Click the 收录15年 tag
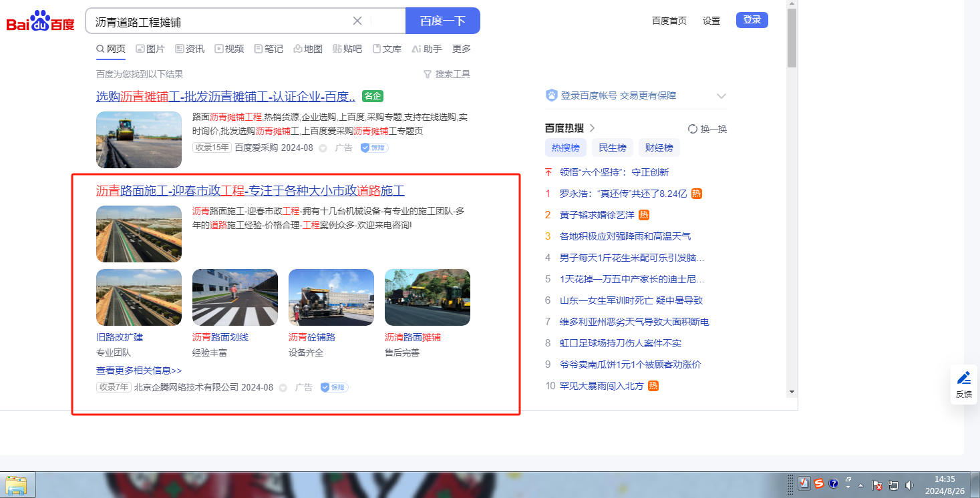The image size is (980, 498). click(x=212, y=148)
